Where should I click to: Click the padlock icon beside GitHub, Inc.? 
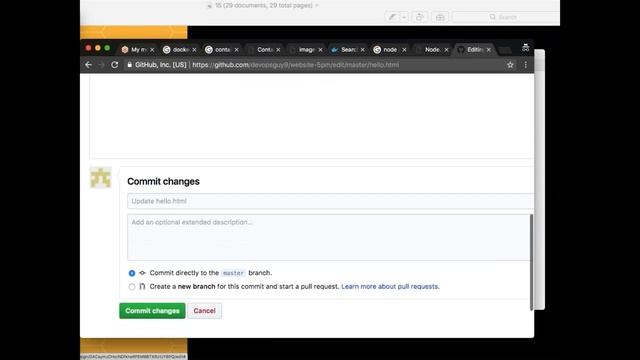(129, 64)
